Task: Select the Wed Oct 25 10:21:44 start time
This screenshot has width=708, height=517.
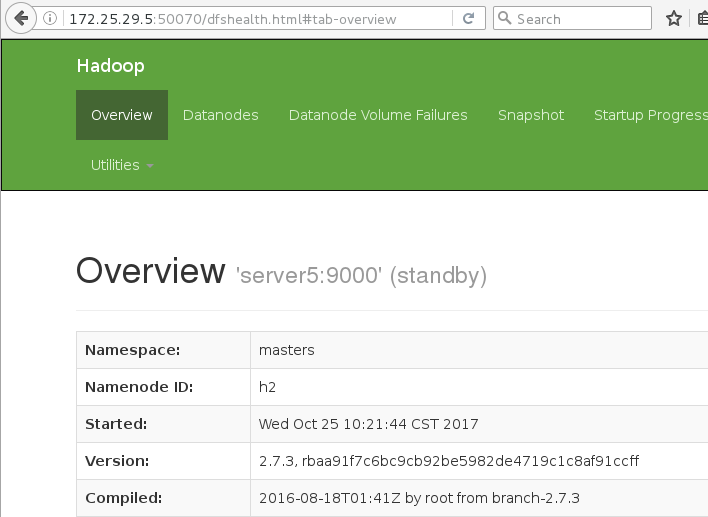Action: pos(368,424)
